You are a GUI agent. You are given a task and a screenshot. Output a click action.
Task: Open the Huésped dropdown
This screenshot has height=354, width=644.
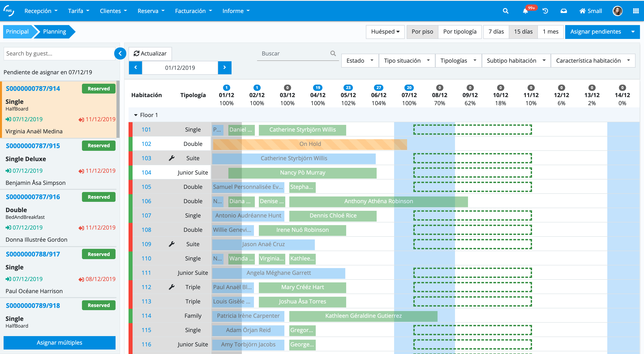385,32
